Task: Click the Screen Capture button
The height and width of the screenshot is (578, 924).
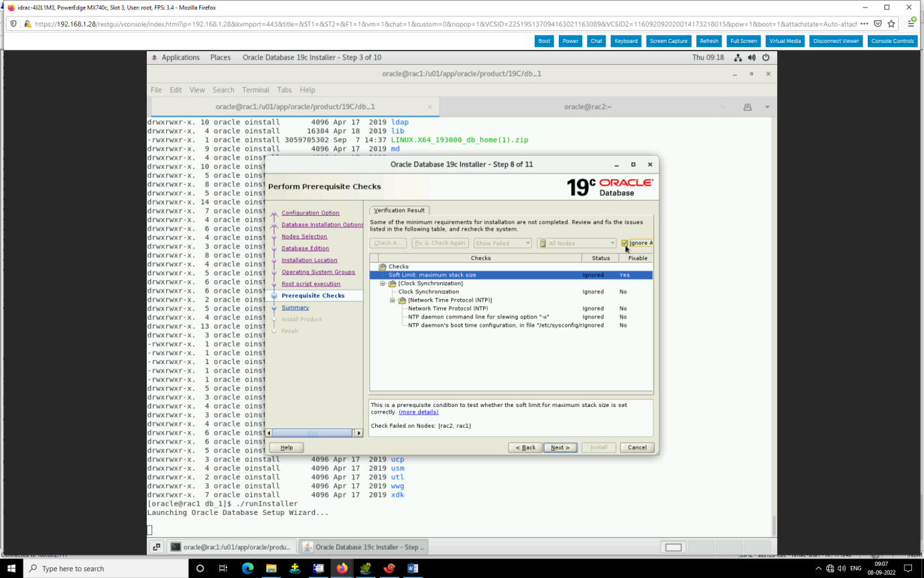Action: (669, 41)
